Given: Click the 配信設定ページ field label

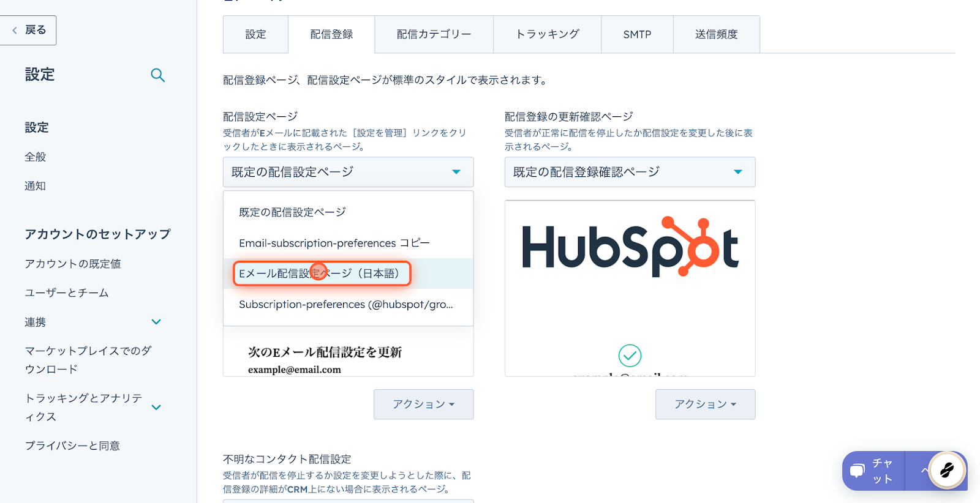Looking at the screenshot, I should pyautogui.click(x=260, y=117).
